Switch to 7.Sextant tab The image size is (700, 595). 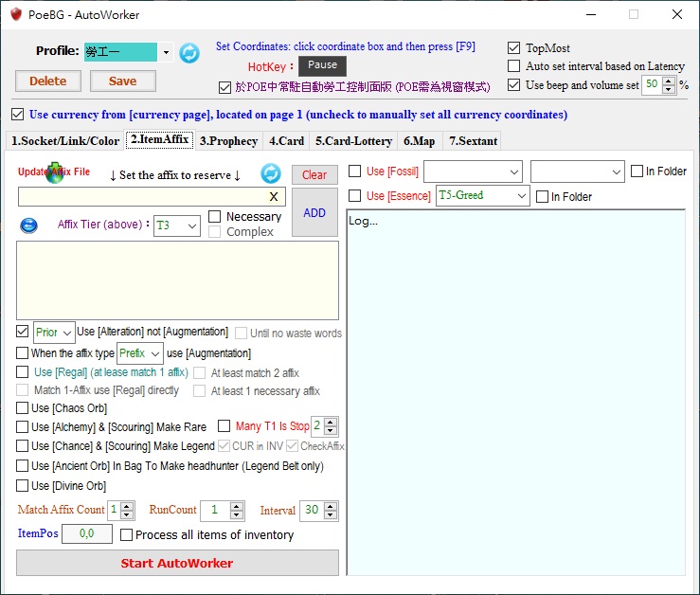(473, 141)
